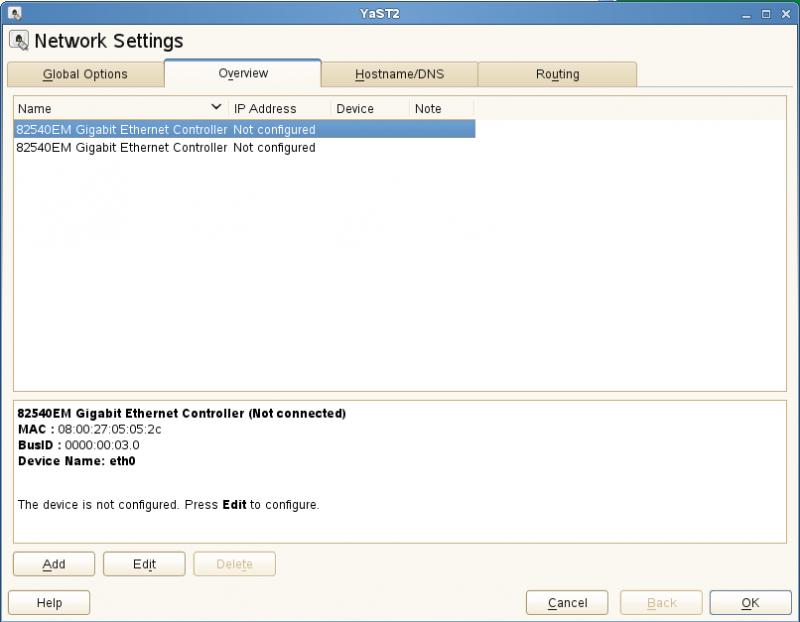The height and width of the screenshot is (622, 800).
Task: Click the Add button
Action: click(x=53, y=563)
